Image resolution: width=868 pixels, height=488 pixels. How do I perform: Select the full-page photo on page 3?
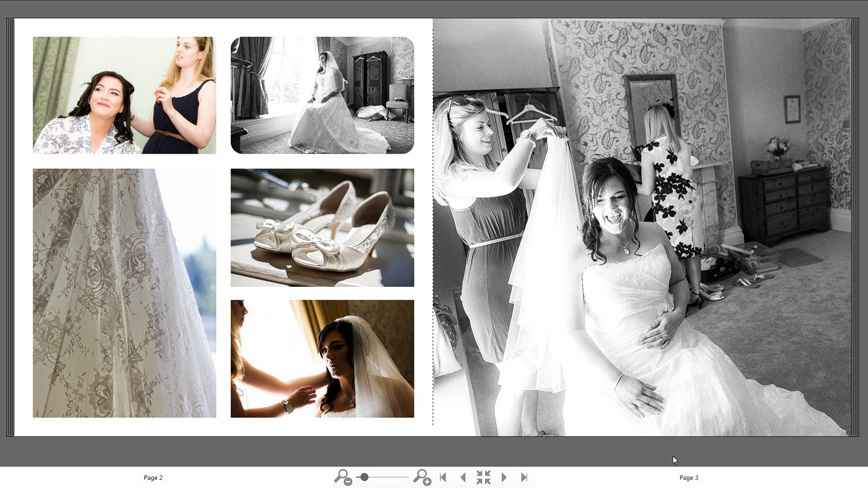point(642,227)
